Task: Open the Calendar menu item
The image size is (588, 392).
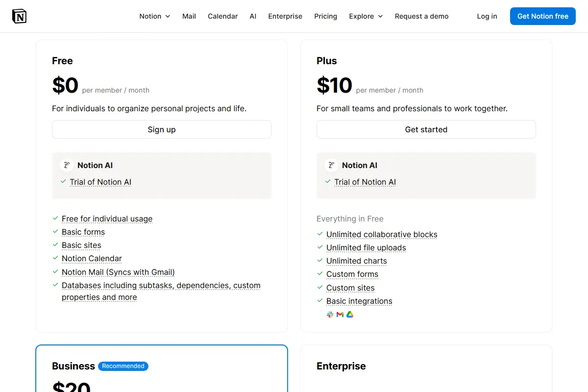Action: (x=222, y=16)
